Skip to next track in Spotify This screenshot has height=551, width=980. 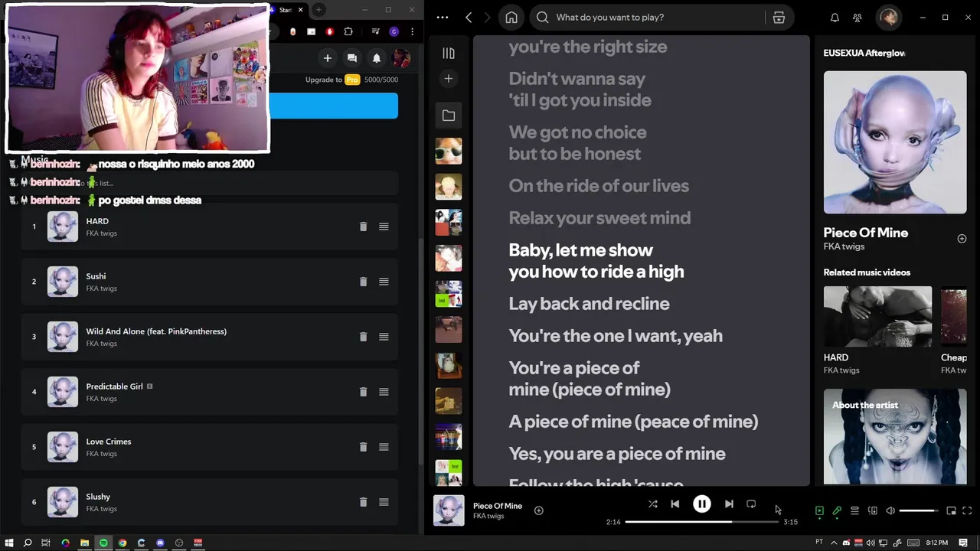click(729, 504)
